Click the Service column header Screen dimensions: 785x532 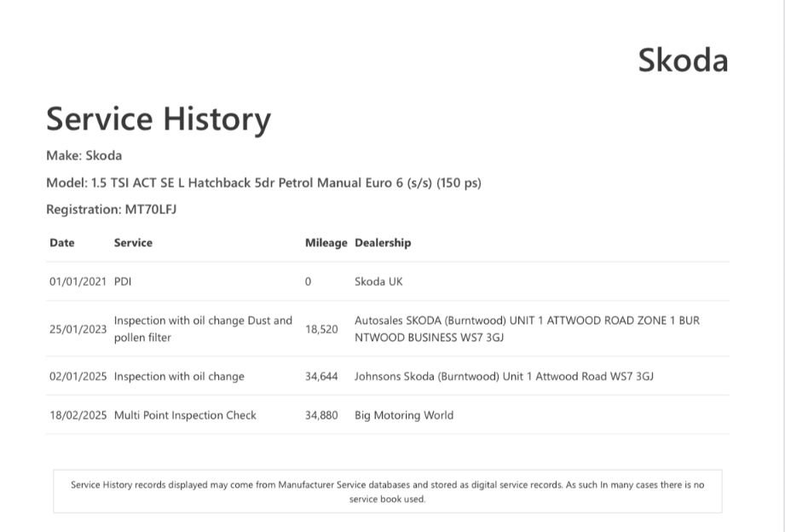click(133, 243)
